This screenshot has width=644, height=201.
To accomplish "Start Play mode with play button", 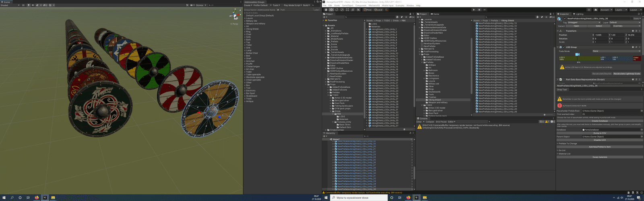I will 474,10.
